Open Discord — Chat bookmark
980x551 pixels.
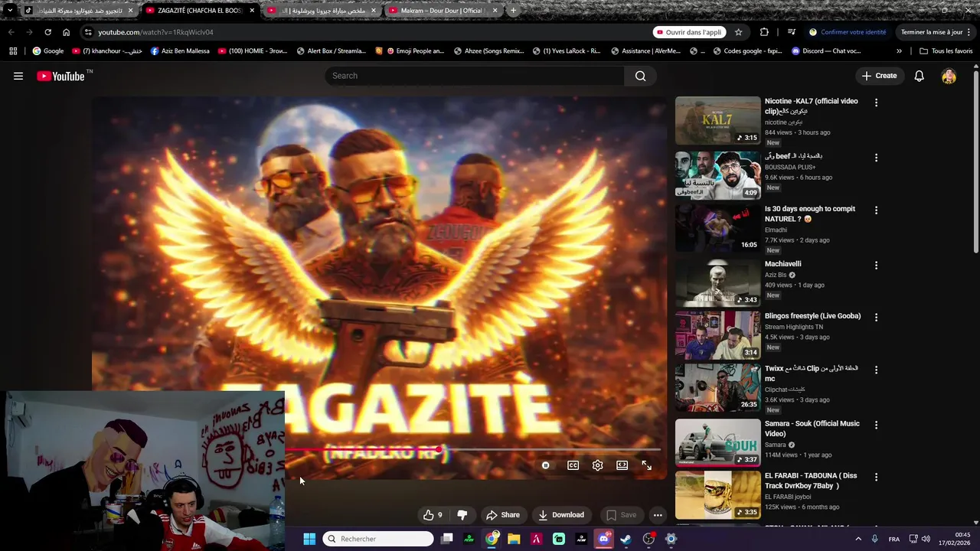click(x=826, y=51)
